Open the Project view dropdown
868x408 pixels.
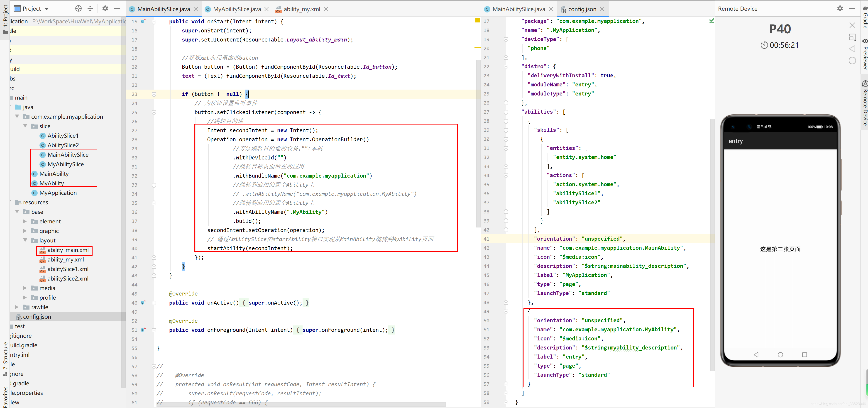47,9
